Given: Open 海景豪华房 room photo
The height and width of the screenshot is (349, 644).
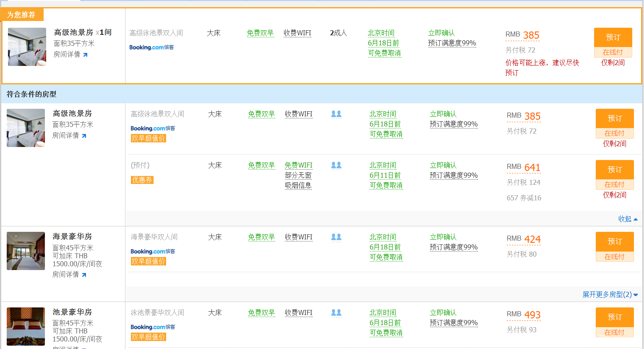Looking at the screenshot, I should (x=26, y=251).
